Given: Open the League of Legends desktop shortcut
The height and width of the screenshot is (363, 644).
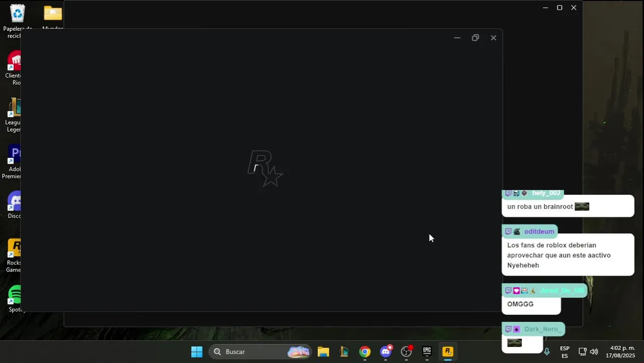Looking at the screenshot, I should click(x=14, y=115).
